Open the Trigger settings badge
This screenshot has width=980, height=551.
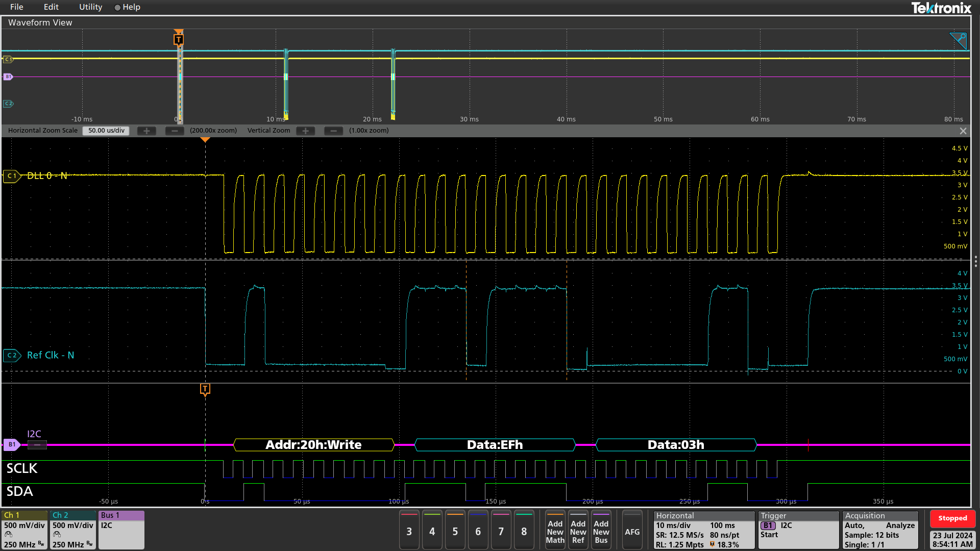(x=798, y=530)
